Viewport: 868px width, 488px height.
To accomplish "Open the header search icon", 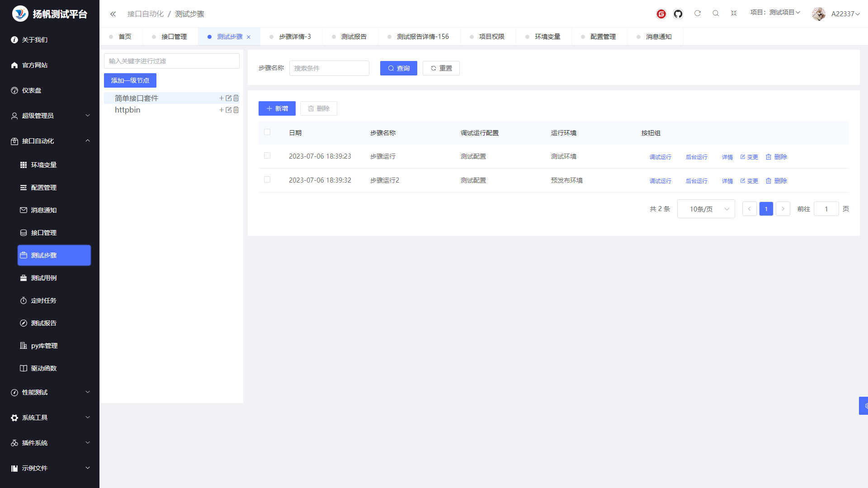I will pyautogui.click(x=716, y=14).
